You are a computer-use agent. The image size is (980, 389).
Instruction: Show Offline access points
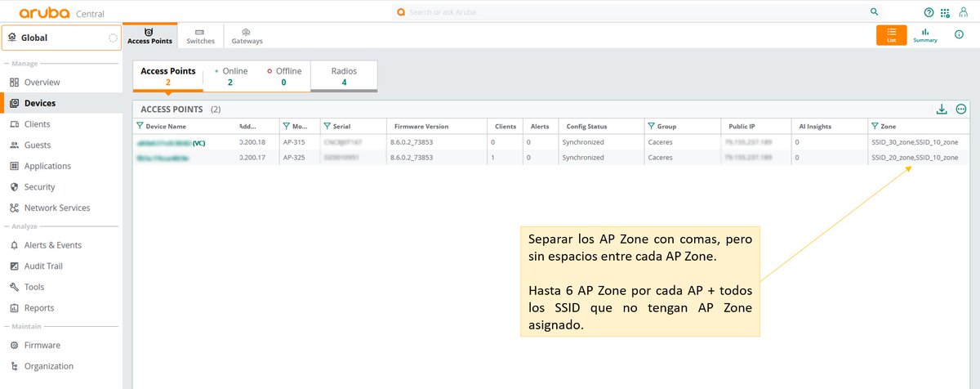point(283,76)
